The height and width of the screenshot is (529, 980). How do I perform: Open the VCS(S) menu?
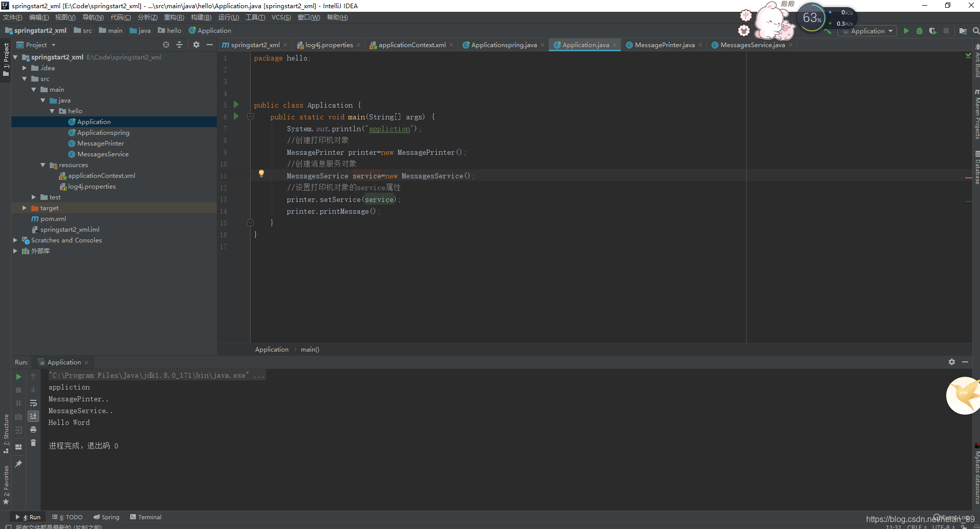coord(281,17)
